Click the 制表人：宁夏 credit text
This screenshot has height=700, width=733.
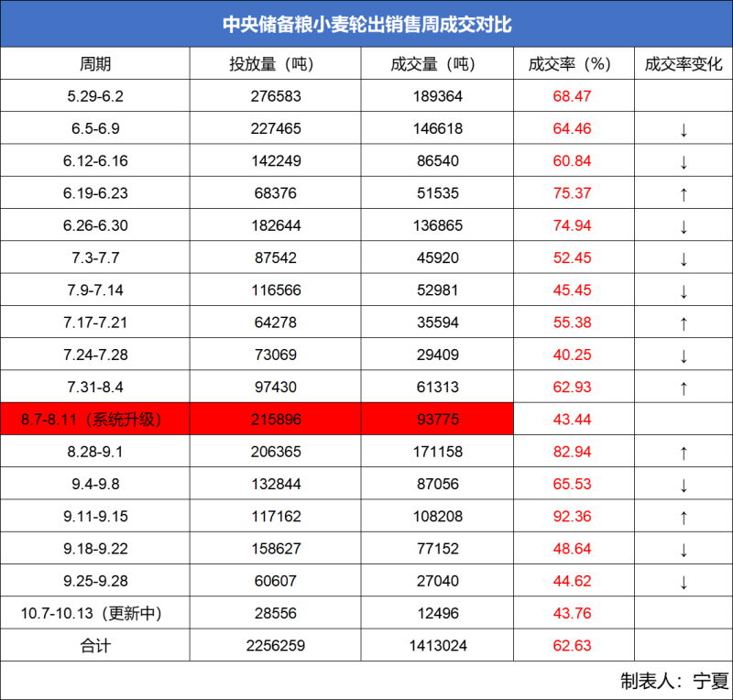pos(674,681)
